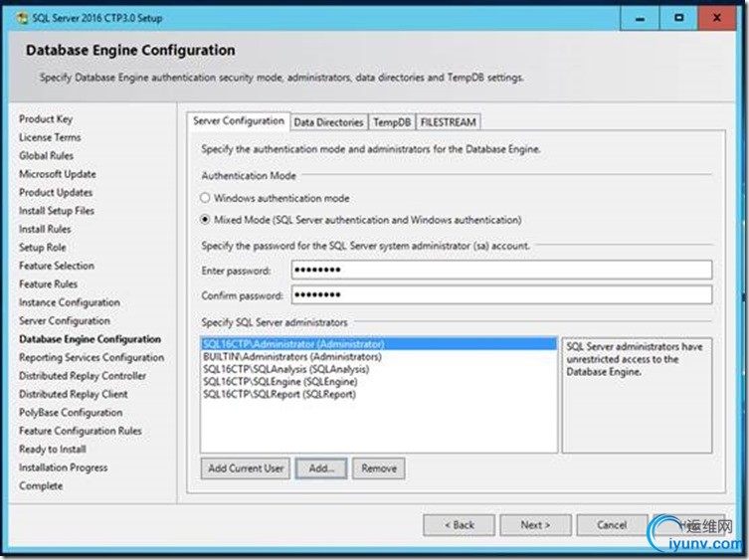Go to previous step with Back

460,525
